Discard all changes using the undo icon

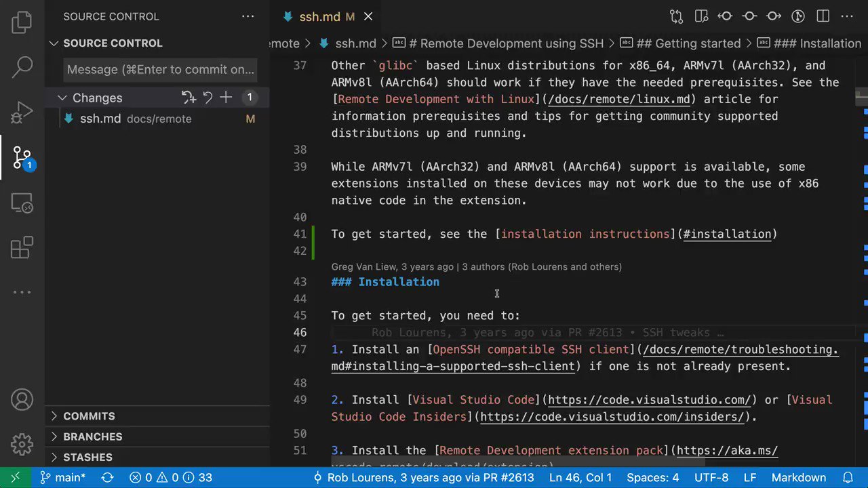point(208,98)
